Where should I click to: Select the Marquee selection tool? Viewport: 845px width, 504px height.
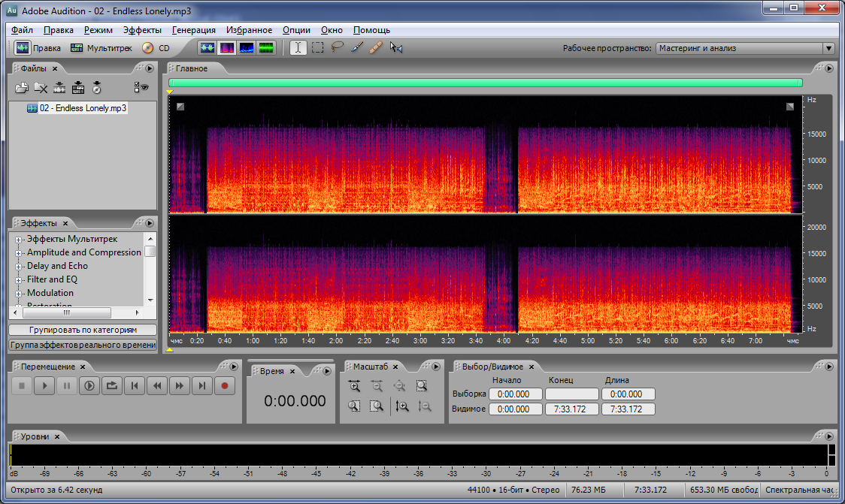pos(318,48)
